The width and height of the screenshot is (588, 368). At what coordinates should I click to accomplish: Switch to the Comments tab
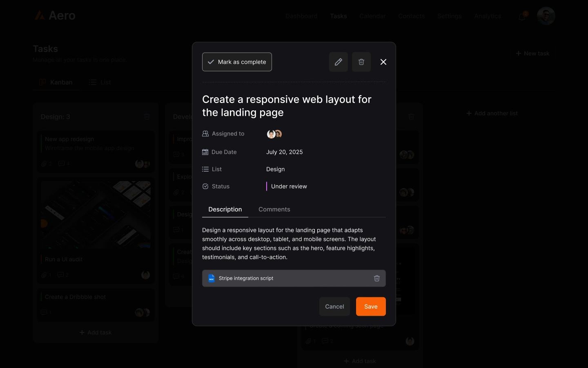[x=274, y=209]
